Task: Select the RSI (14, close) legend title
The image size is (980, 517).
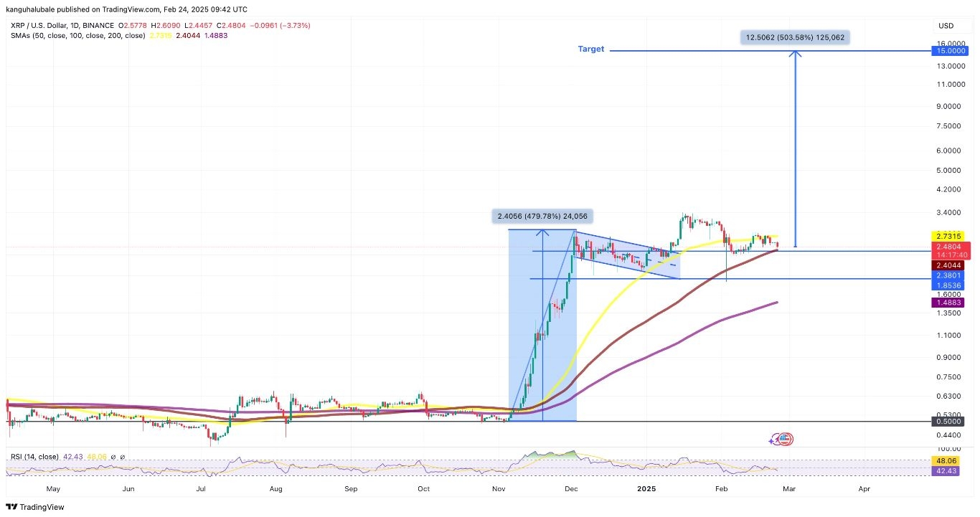Action: 34,457
